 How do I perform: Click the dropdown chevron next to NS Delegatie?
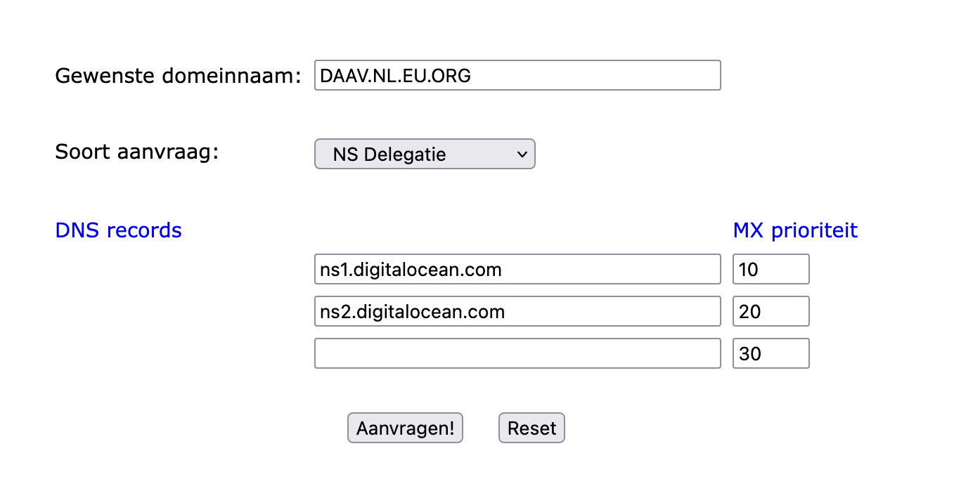click(x=522, y=154)
